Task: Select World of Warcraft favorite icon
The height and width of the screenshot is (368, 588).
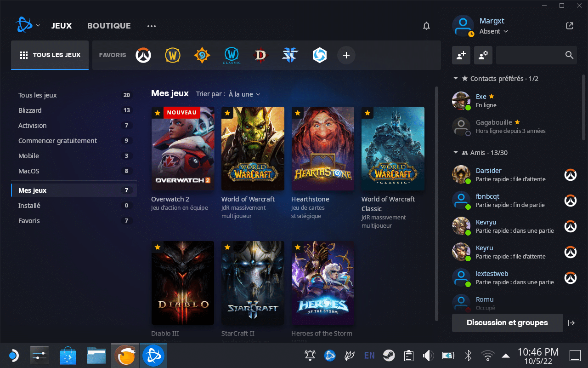Action: coord(173,55)
